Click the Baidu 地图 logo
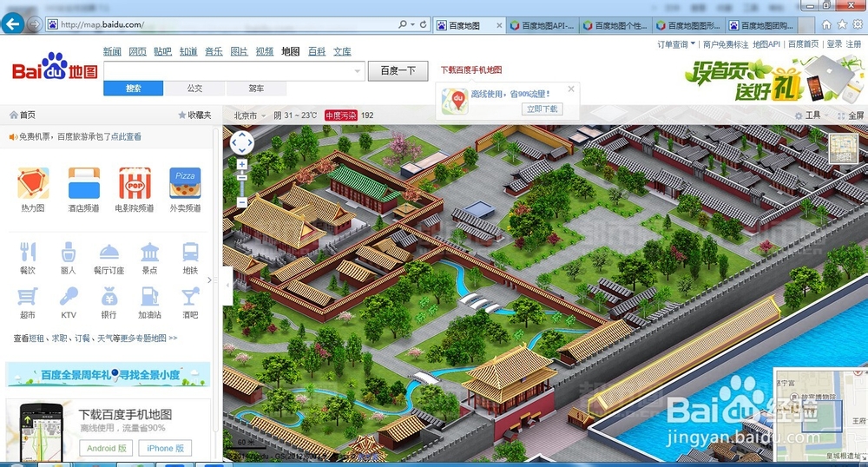Viewport: 868px width, 467px height. [x=55, y=68]
